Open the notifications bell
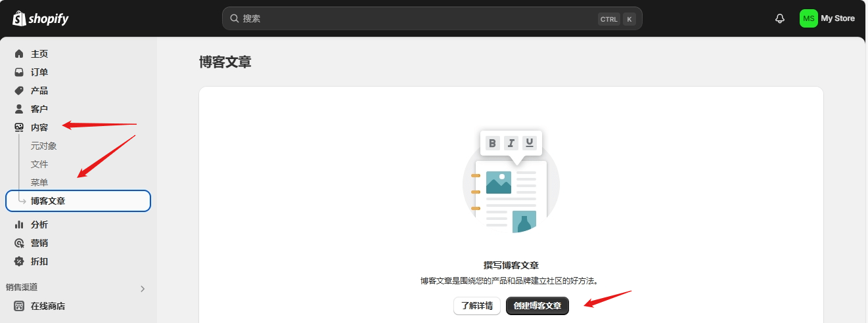The image size is (868, 323). [x=780, y=18]
